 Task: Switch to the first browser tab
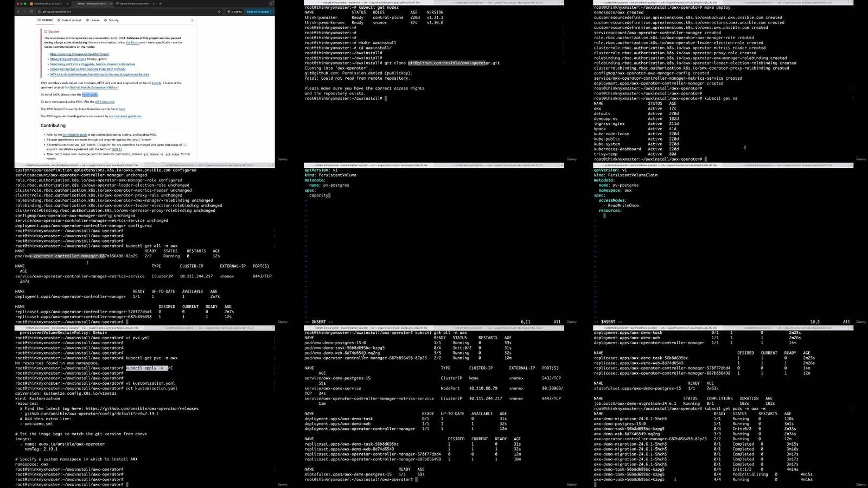coord(49,3)
